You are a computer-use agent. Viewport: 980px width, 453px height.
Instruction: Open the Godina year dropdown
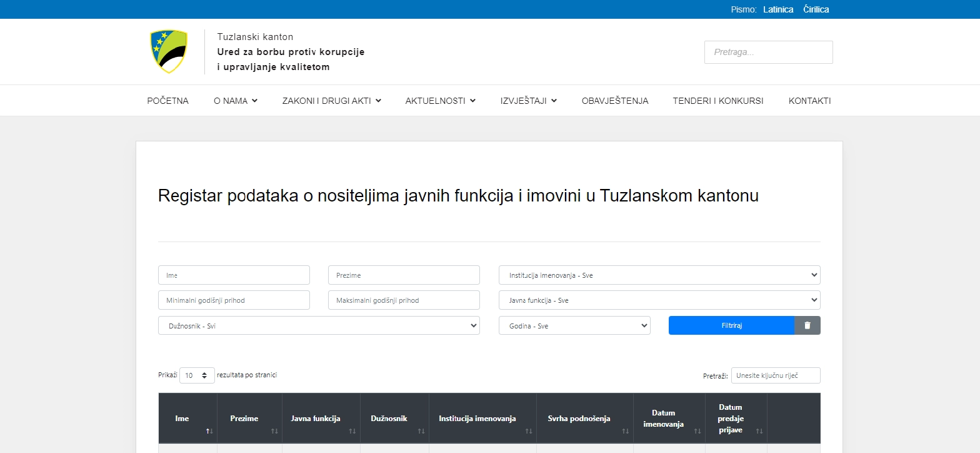pos(574,325)
